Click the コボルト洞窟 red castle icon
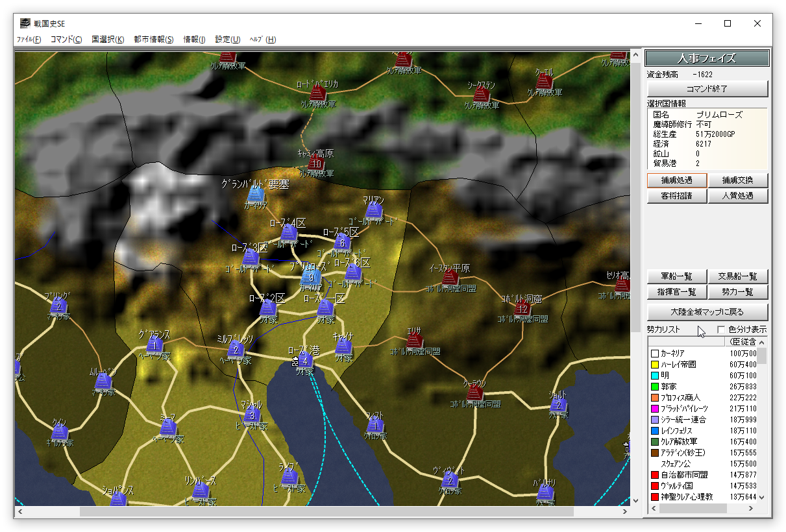The image size is (786, 532). pyautogui.click(x=522, y=308)
